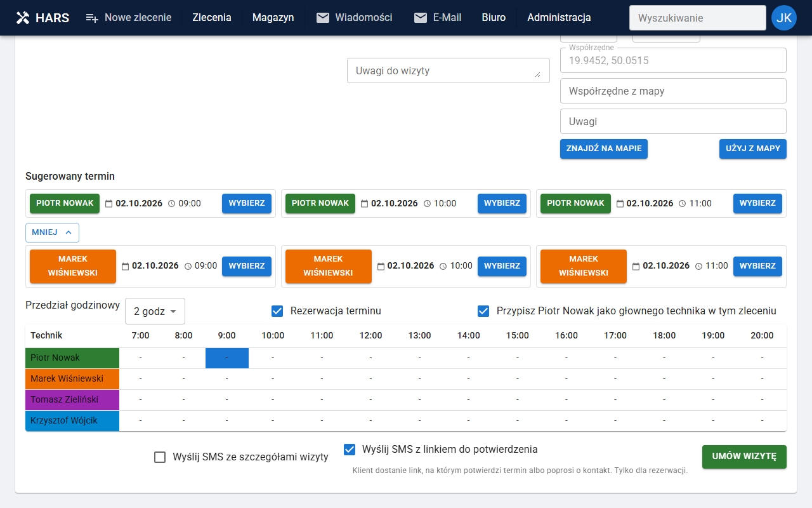Click the HARS tools logo icon
This screenshot has height=508, width=812.
click(x=23, y=18)
